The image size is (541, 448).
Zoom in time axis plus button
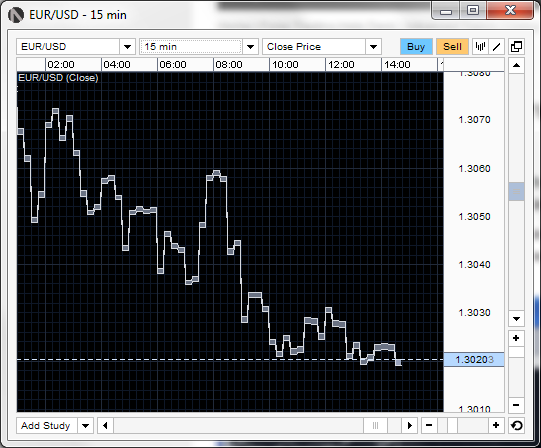tap(496, 426)
